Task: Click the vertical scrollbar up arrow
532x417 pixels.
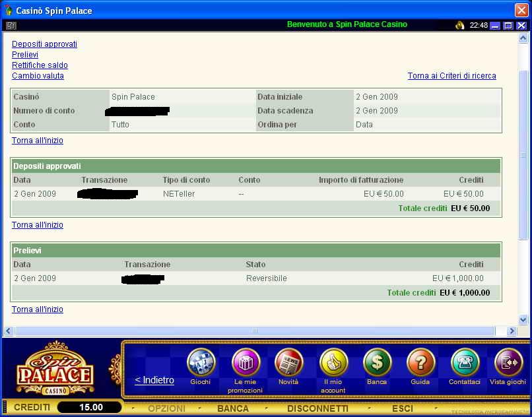Action: 523,38
